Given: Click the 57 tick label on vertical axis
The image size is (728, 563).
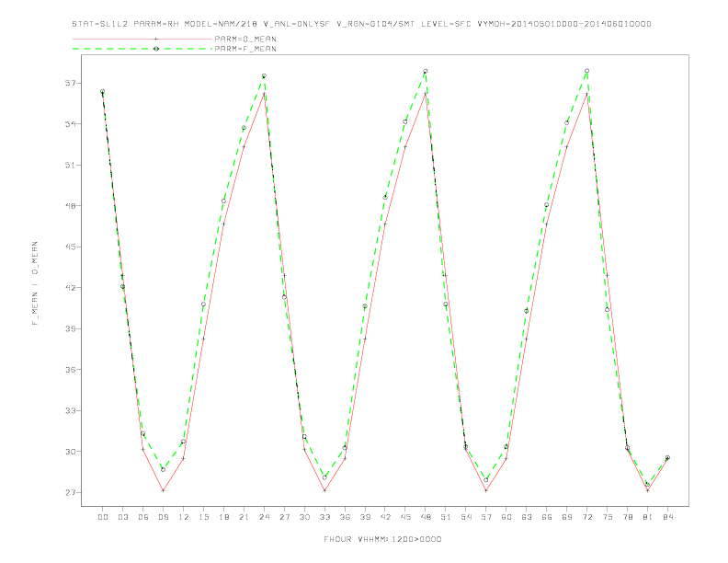Looking at the screenshot, I should 70,83.
